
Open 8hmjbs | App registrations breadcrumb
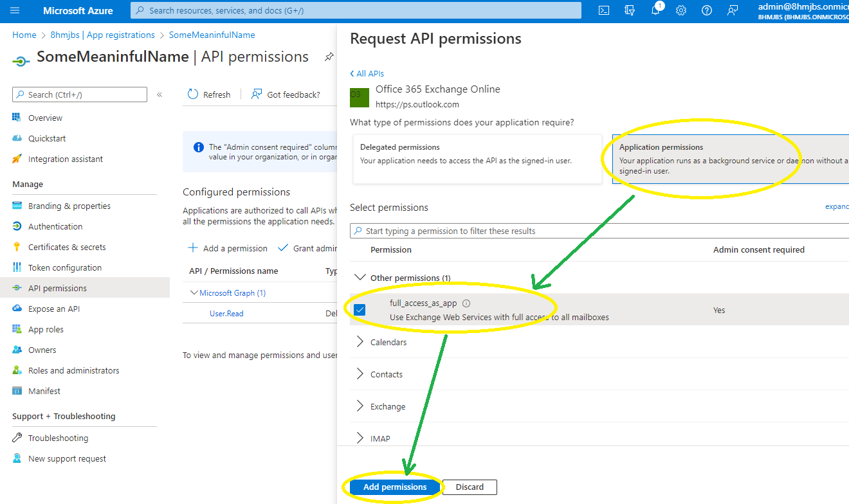(x=102, y=35)
